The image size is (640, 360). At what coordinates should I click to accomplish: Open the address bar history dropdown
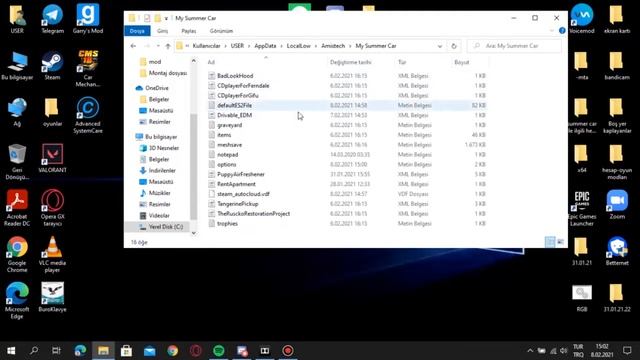tap(440, 46)
